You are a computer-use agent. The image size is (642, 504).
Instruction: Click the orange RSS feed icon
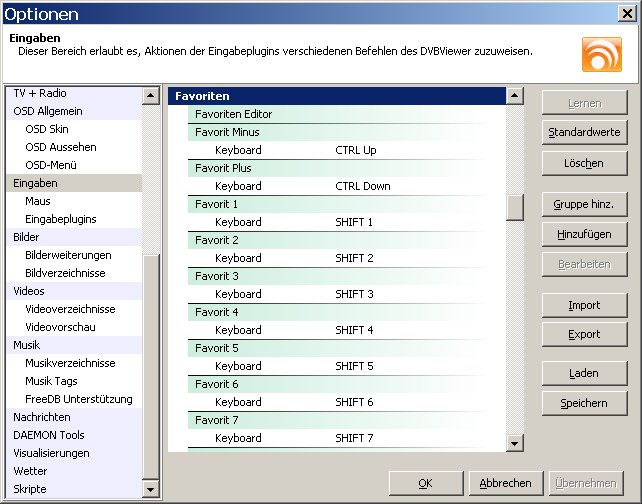pyautogui.click(x=601, y=54)
